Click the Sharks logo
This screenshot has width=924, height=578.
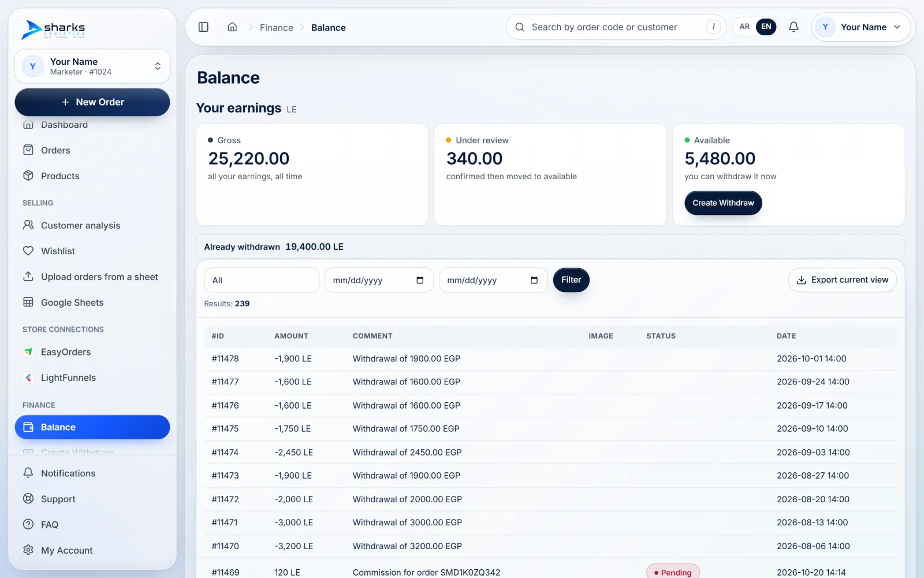pyautogui.click(x=53, y=29)
